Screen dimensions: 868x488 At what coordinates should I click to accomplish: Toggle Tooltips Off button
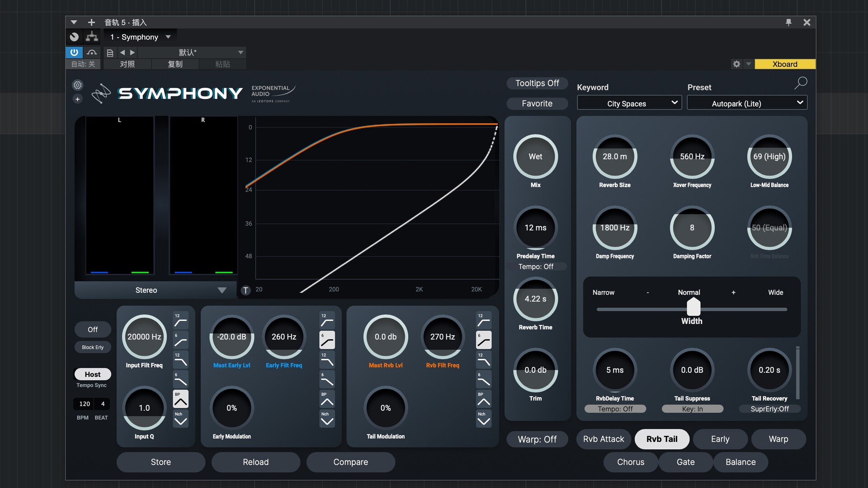click(537, 83)
